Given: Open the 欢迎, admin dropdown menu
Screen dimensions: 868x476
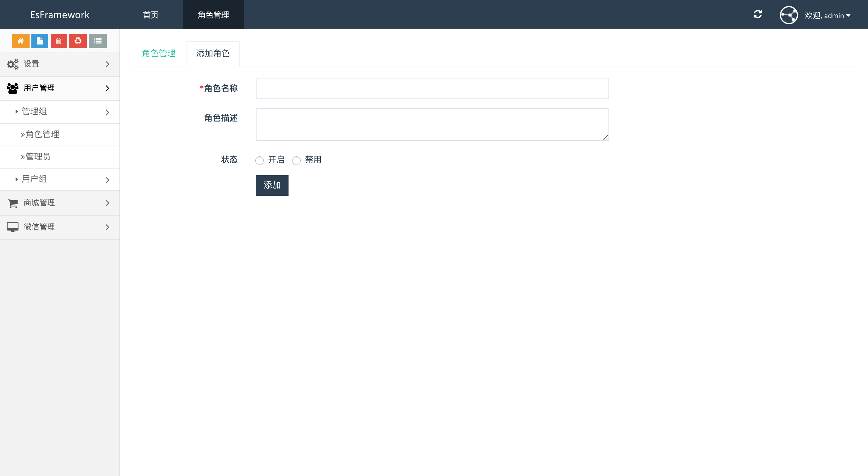Looking at the screenshot, I should [827, 15].
